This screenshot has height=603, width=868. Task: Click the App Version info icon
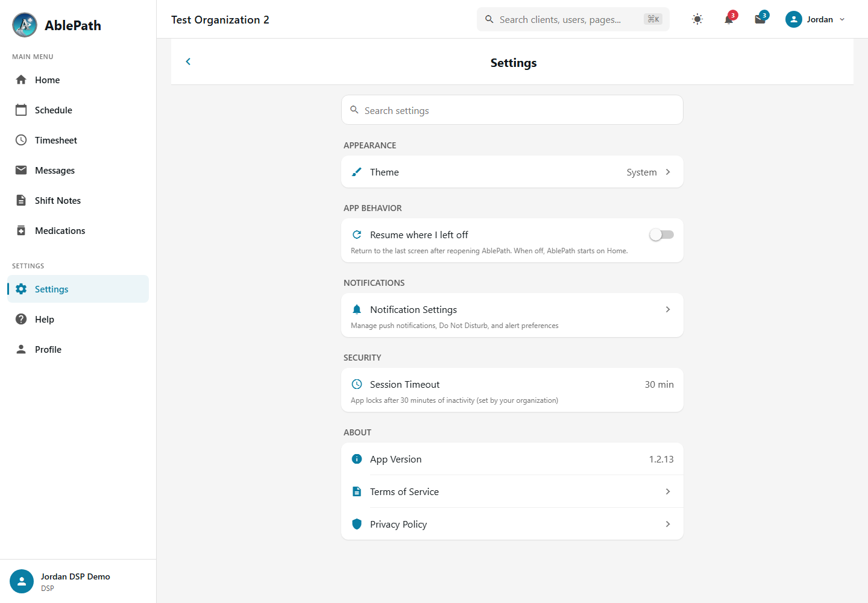coord(357,459)
